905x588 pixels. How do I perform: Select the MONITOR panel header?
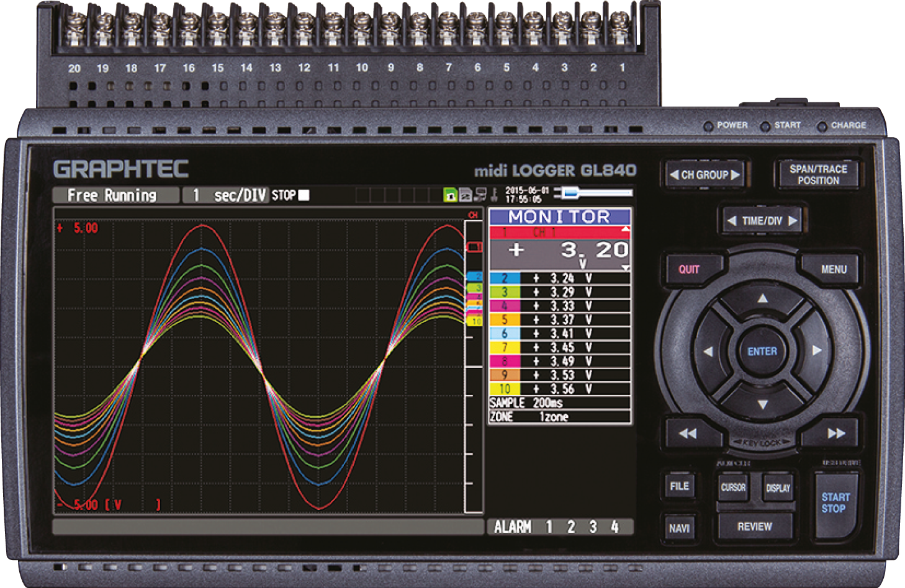click(x=560, y=217)
